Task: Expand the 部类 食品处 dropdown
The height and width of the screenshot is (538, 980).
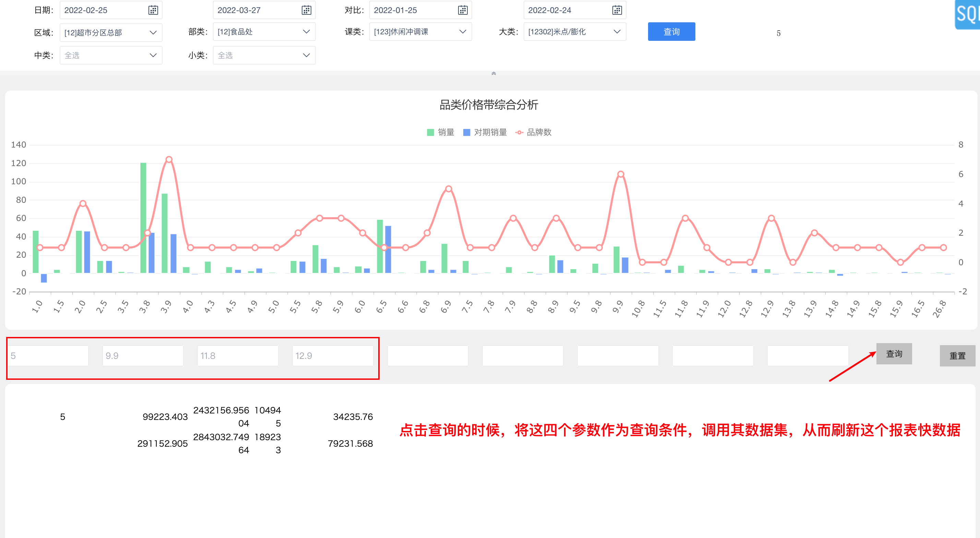Action: pyautogui.click(x=264, y=32)
